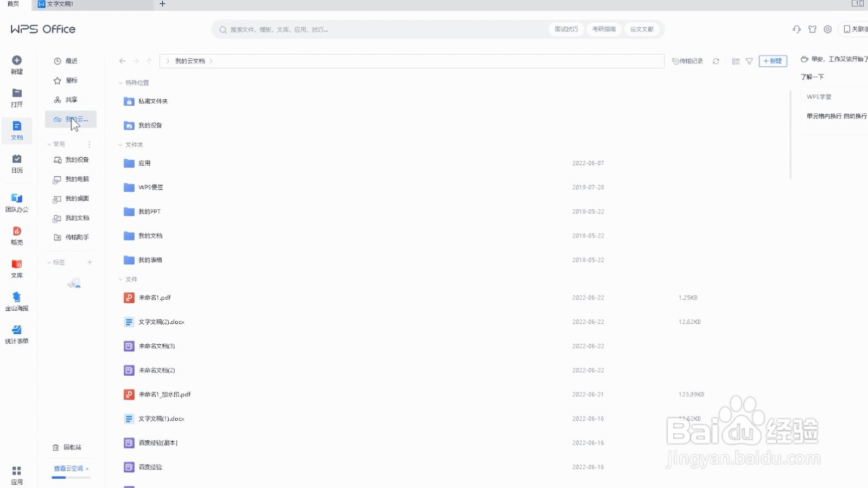Open 传输助手 in the 常用 list
The image size is (868, 488).
[x=71, y=237]
